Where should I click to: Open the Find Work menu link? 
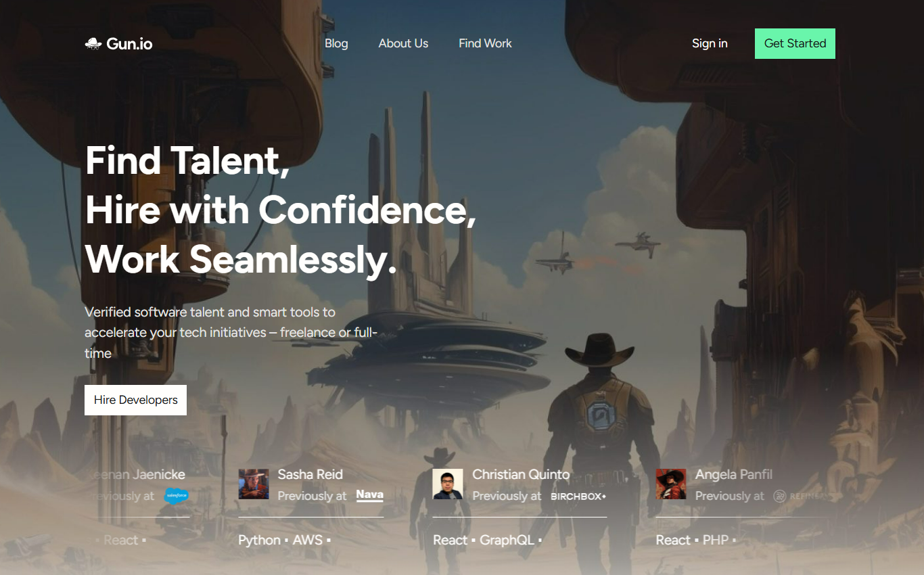tap(485, 43)
